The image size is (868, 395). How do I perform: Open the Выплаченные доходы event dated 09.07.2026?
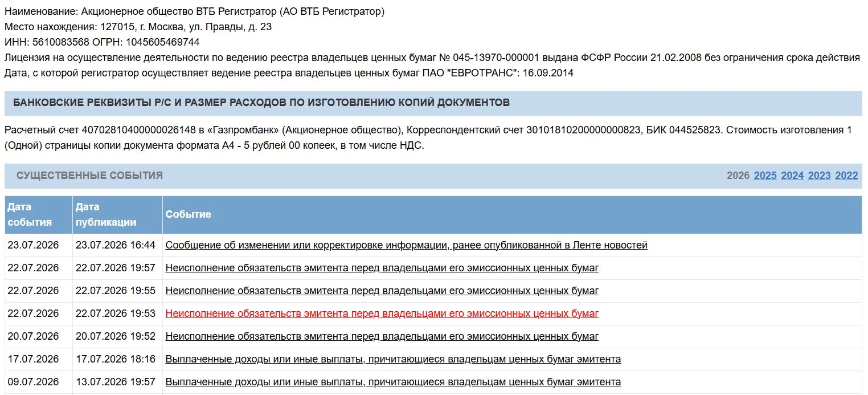[x=393, y=382]
